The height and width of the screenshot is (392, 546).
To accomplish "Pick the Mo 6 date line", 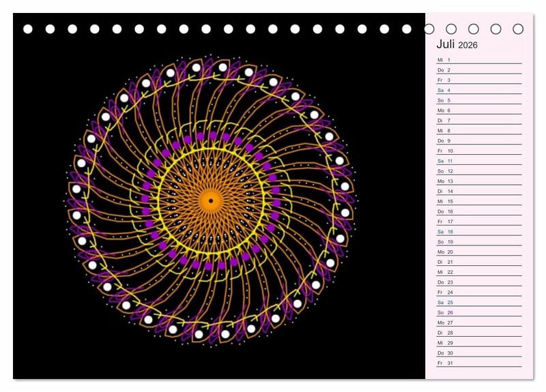I will (479, 110).
